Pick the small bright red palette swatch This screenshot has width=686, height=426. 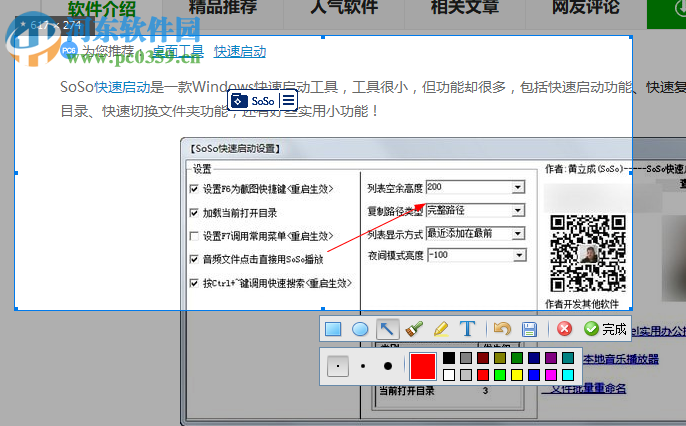pyautogui.click(x=483, y=375)
